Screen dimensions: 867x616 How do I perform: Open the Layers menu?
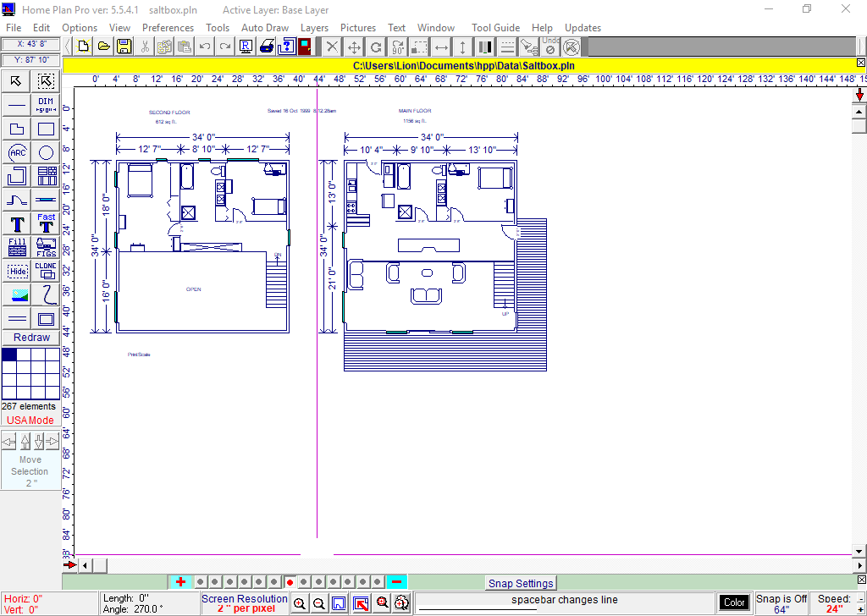[x=315, y=28]
